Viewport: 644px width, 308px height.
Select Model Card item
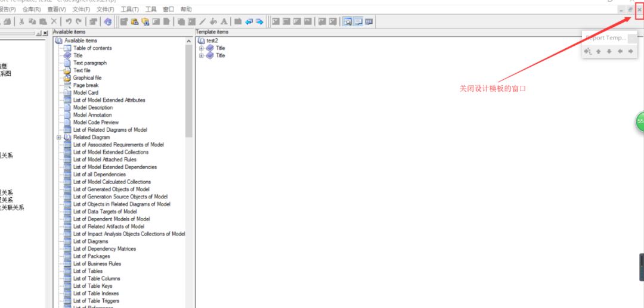(86, 93)
